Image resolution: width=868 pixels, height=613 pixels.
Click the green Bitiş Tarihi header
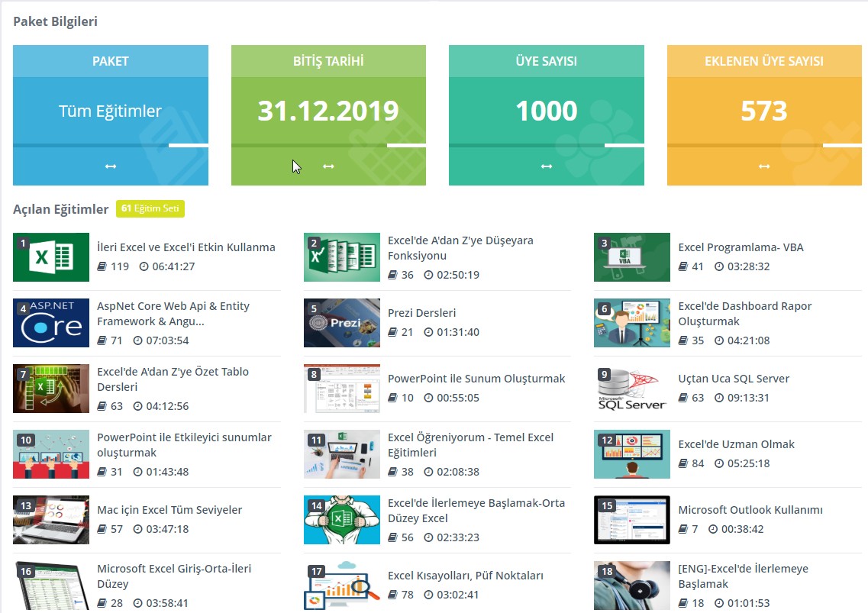[328, 61]
